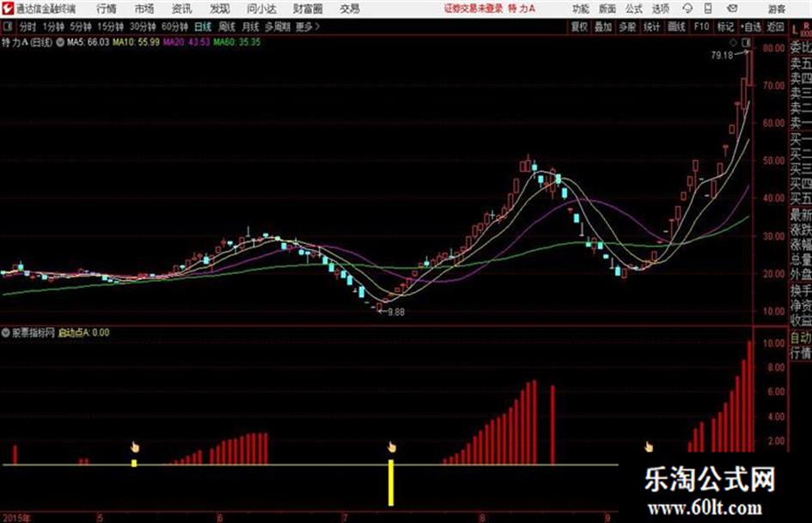Switch to the 月线 period tab
The width and height of the screenshot is (812, 523).
(251, 27)
